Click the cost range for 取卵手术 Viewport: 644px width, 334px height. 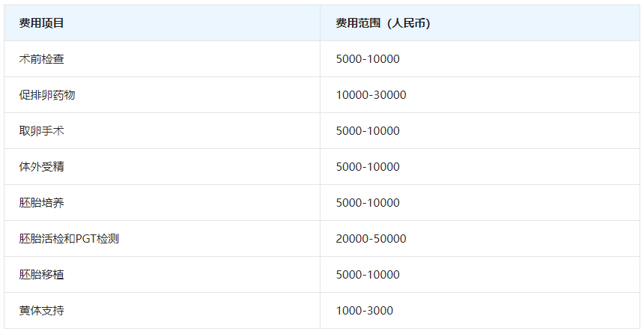368,131
